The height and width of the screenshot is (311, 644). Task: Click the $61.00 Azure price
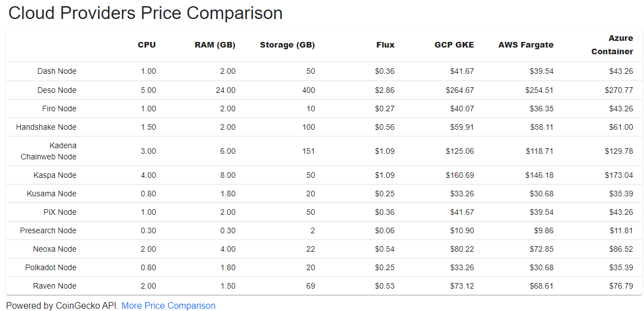pyautogui.click(x=622, y=127)
